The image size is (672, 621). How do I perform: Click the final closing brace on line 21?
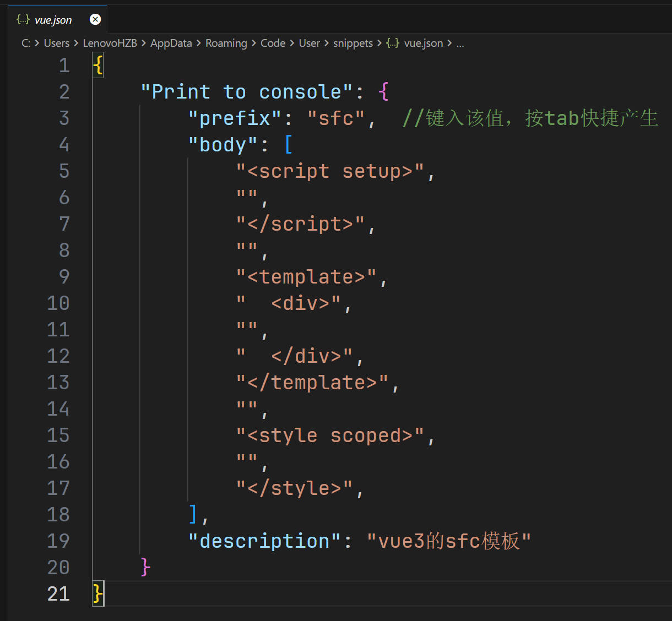(x=97, y=594)
